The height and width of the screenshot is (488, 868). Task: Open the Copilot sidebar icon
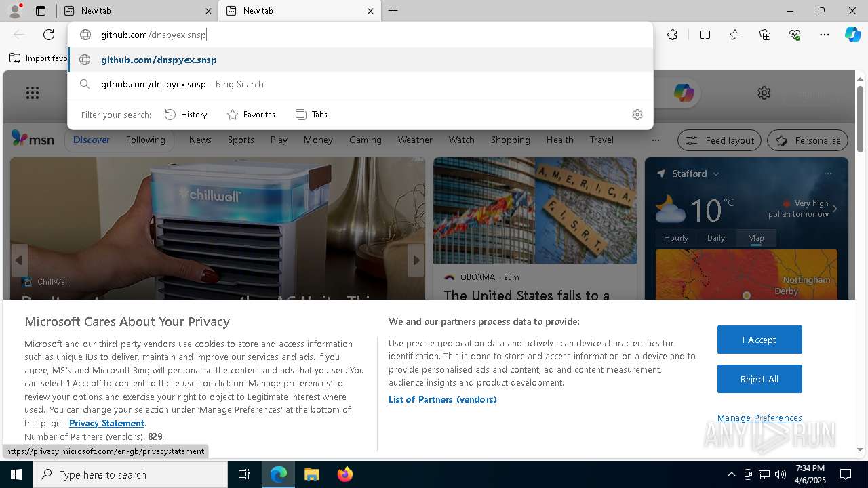click(x=852, y=35)
